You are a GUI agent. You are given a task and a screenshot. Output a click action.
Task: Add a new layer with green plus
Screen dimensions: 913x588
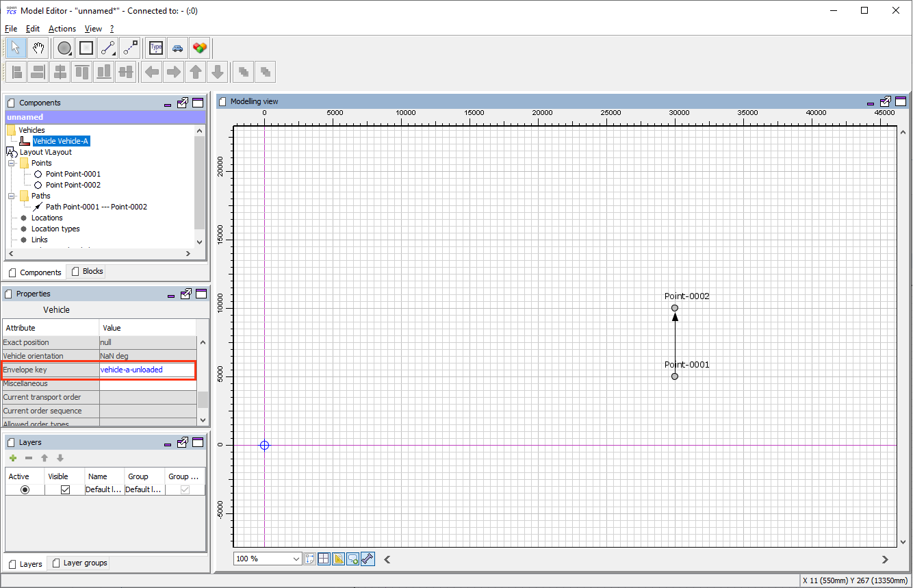(13, 458)
